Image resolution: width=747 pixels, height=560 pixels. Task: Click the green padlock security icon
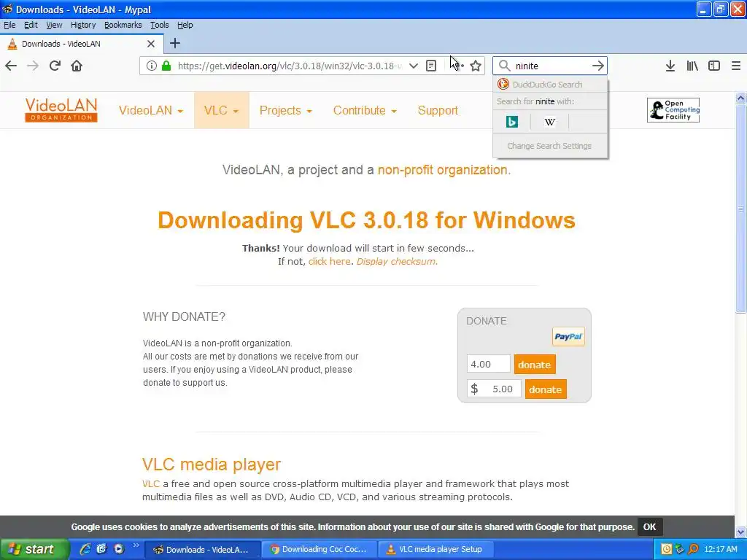click(x=166, y=66)
